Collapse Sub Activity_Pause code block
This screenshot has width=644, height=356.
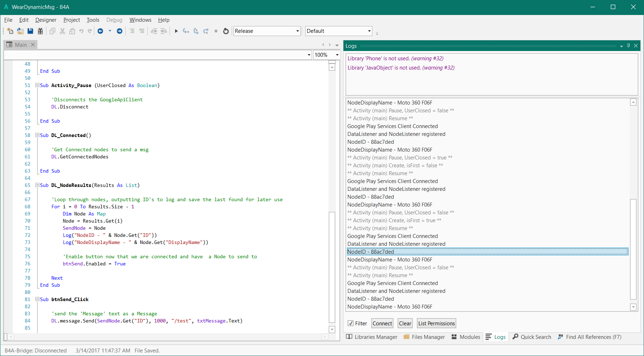(37, 85)
